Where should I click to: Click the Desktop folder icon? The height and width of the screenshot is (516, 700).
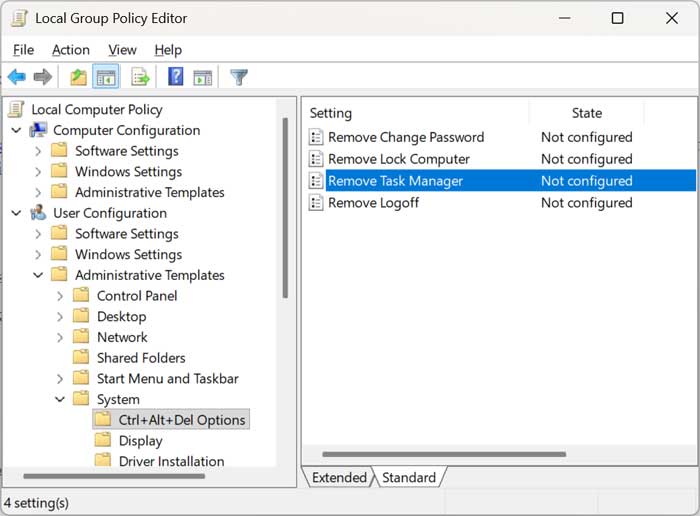[81, 316]
